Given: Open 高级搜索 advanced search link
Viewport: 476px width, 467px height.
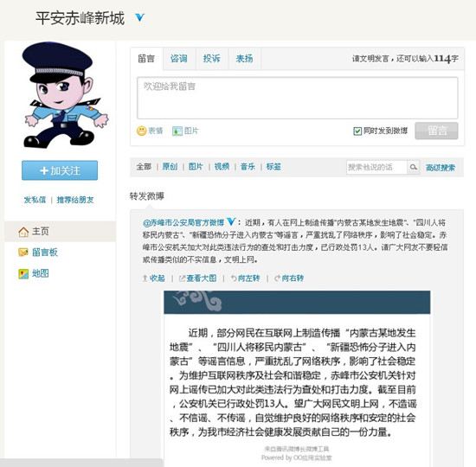Looking at the screenshot, I should tap(441, 168).
